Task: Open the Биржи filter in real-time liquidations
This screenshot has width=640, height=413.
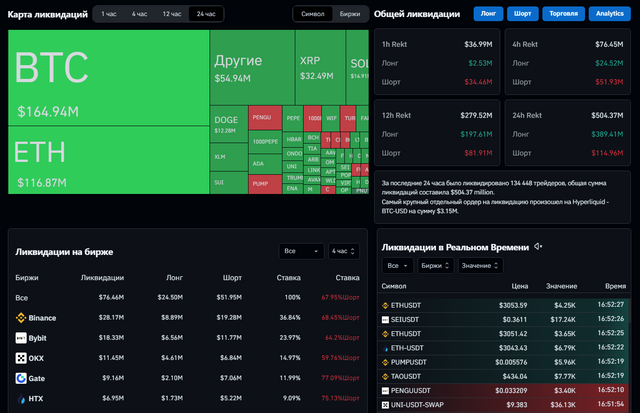Action: point(435,266)
